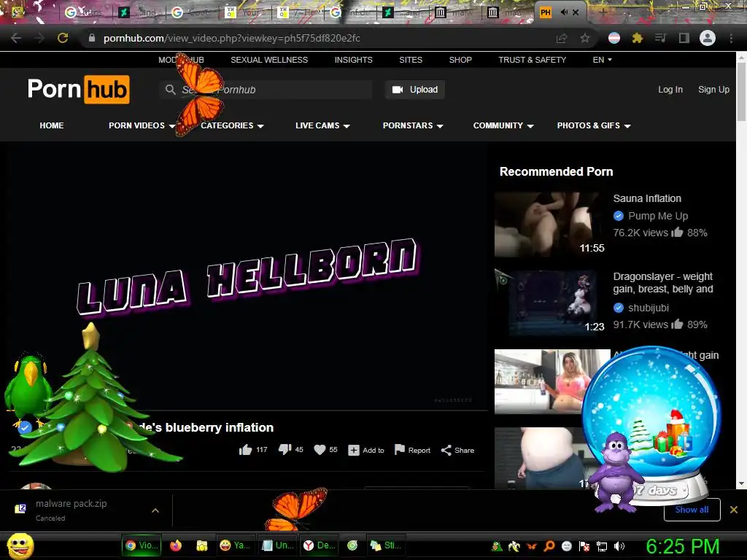The height and width of the screenshot is (560, 747).
Task: Expand the CATEGORIES dropdown
Action: point(232,125)
